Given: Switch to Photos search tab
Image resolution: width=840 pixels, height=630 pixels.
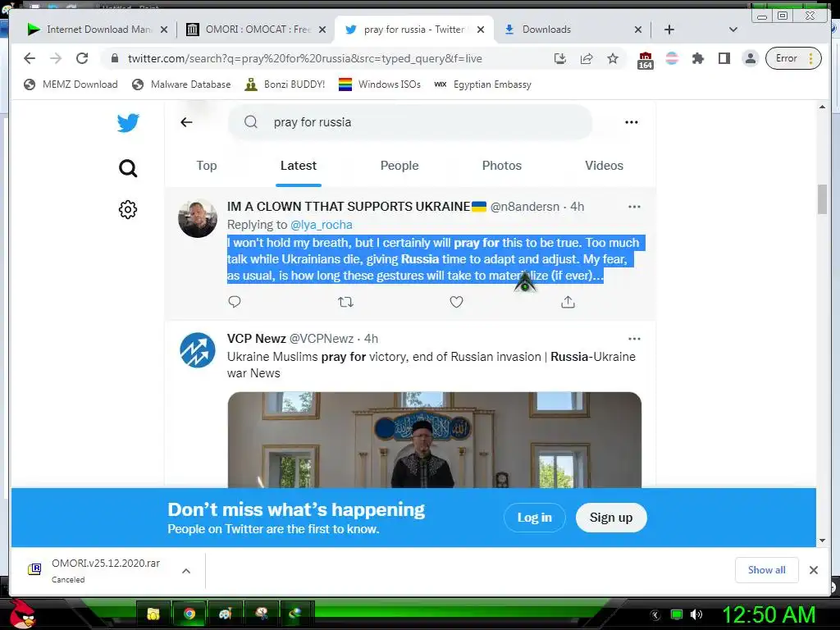Looking at the screenshot, I should point(502,166).
